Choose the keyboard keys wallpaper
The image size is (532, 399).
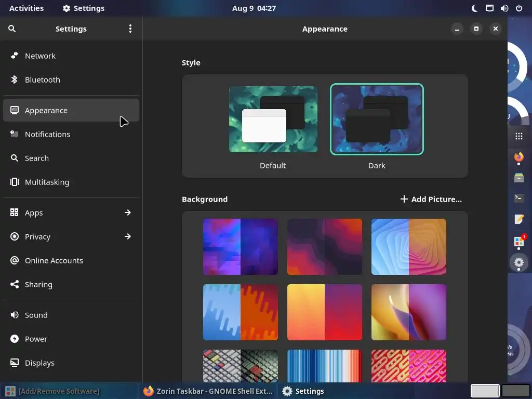[x=240, y=366]
